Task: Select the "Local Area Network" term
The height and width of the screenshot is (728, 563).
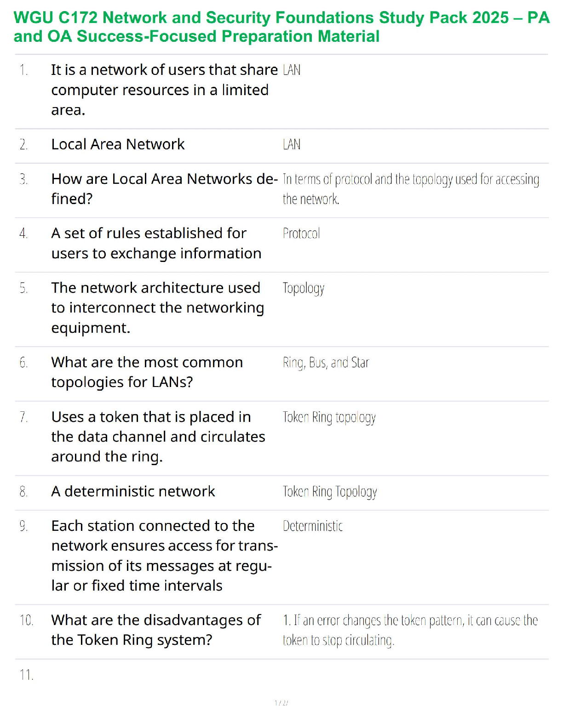Action: point(118,144)
